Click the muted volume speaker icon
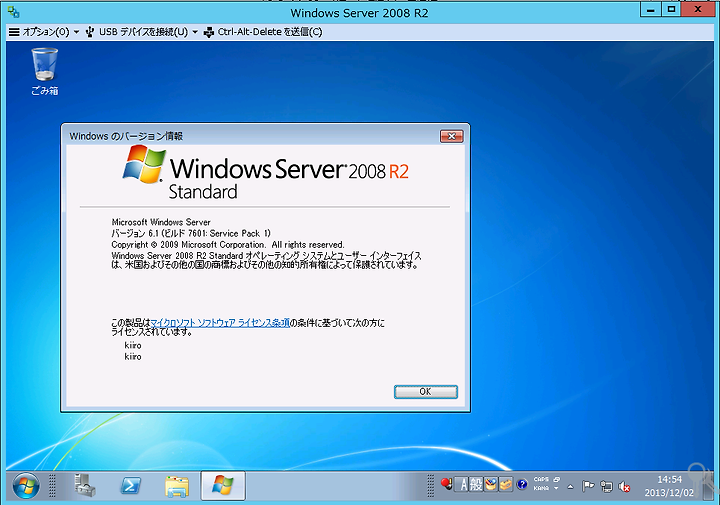The height and width of the screenshot is (505, 720). click(624, 487)
